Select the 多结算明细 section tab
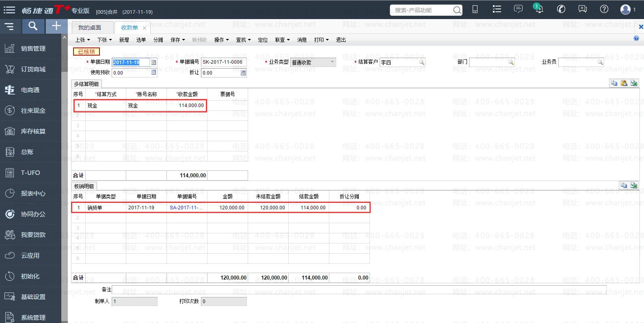Viewport: 644px width, 323px height. pos(86,84)
